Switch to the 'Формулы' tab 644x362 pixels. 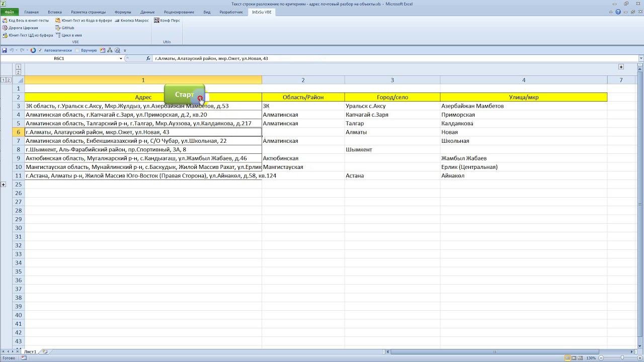[x=123, y=12]
